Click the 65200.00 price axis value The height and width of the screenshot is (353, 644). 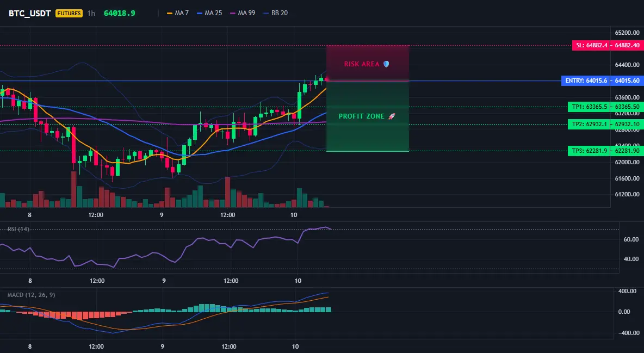pos(627,33)
